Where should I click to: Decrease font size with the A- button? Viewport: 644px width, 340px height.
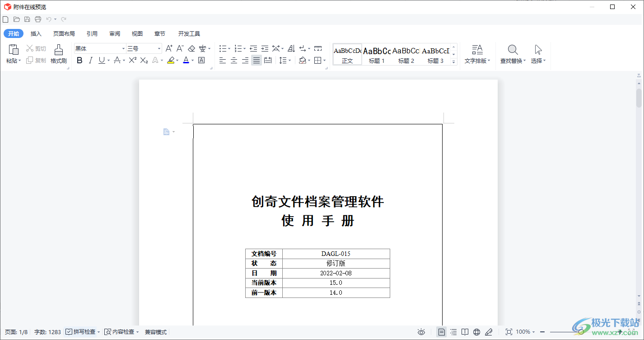point(180,48)
